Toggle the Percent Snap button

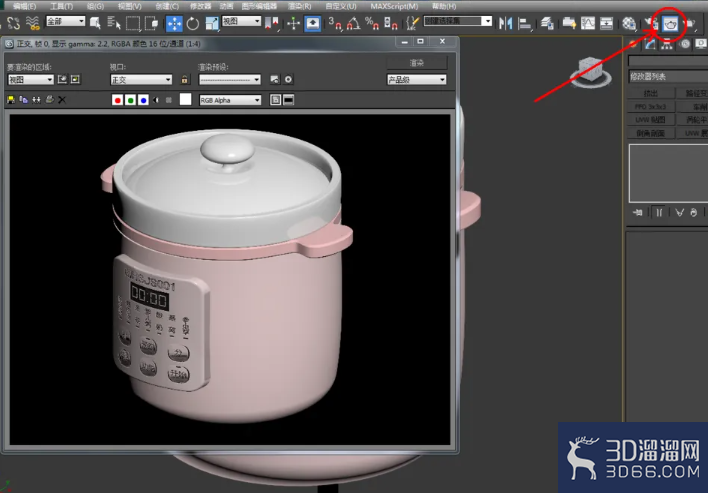tap(372, 23)
